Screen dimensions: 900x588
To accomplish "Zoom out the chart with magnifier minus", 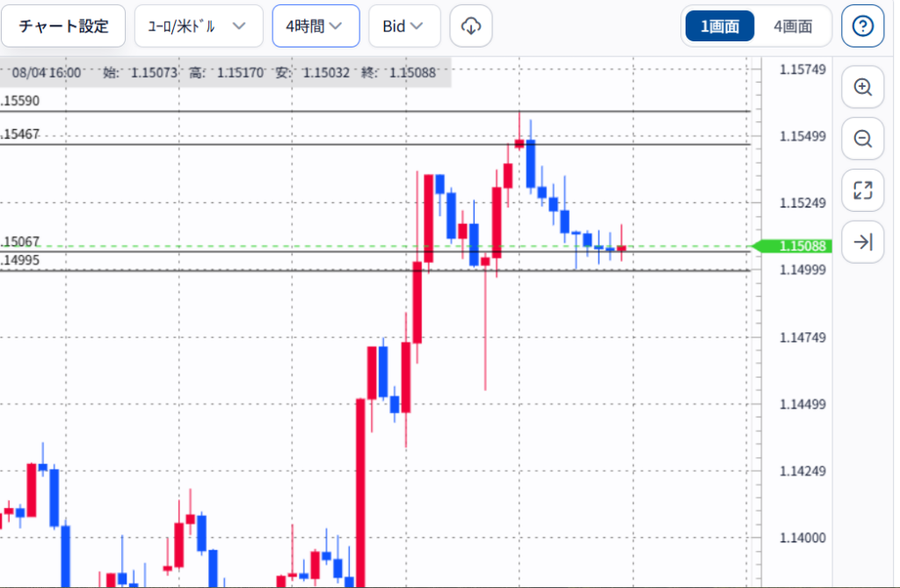I will [x=863, y=138].
